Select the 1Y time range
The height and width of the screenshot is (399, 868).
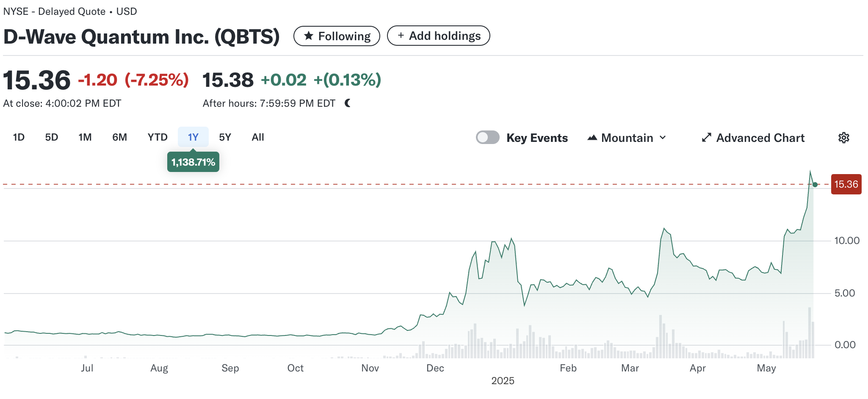click(x=193, y=137)
